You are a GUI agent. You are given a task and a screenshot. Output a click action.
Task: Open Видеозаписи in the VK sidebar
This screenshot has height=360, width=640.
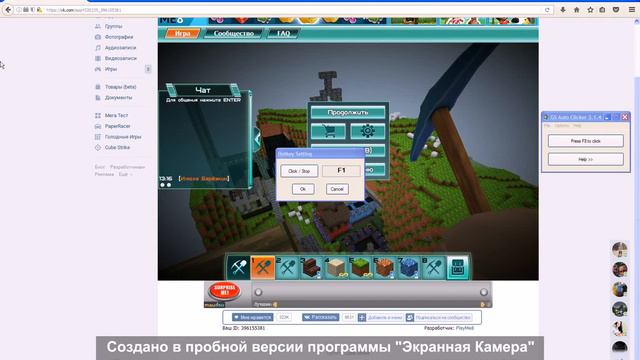120,58
